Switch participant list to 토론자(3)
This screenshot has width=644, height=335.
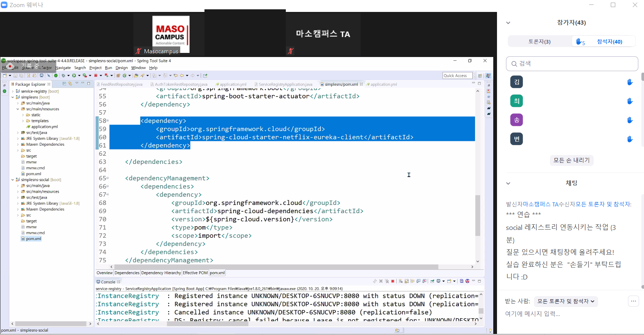tap(539, 42)
